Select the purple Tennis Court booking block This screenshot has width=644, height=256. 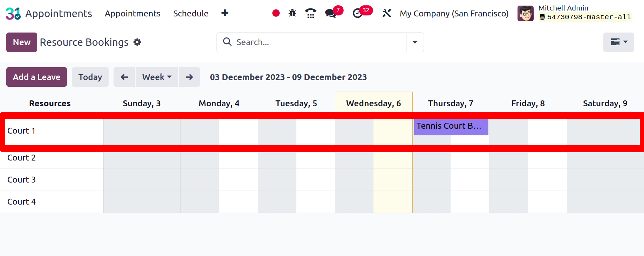click(451, 127)
